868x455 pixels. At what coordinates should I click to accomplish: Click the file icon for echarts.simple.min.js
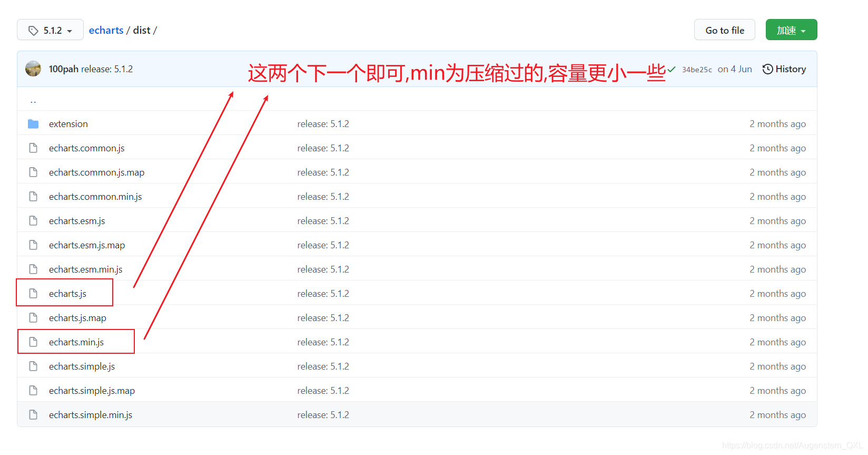tap(33, 415)
